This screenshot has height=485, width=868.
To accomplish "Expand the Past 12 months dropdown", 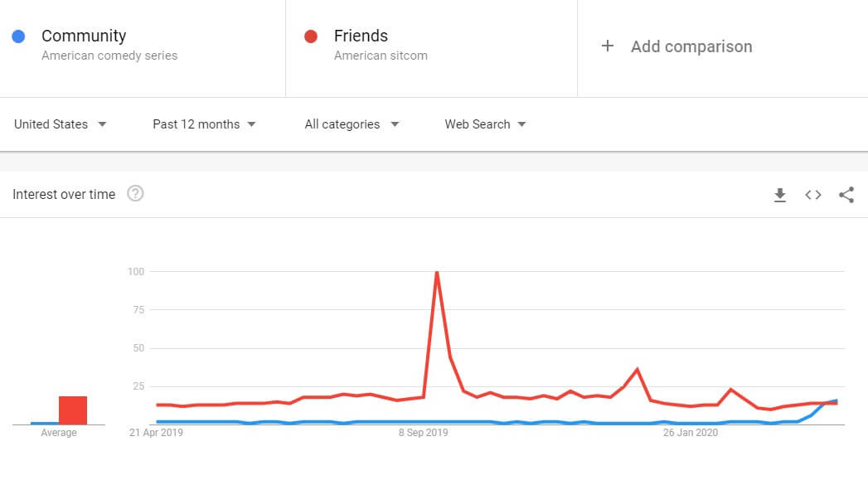I will point(204,124).
